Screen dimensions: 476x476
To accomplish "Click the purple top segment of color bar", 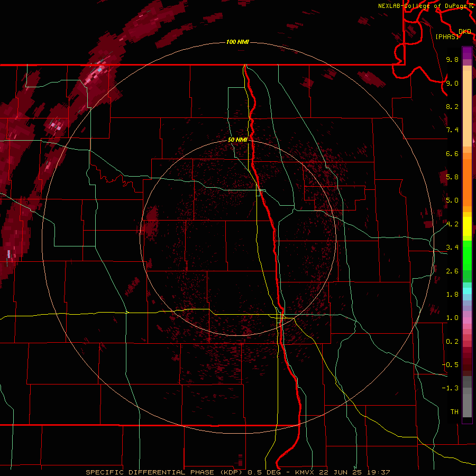I will click(467, 53).
